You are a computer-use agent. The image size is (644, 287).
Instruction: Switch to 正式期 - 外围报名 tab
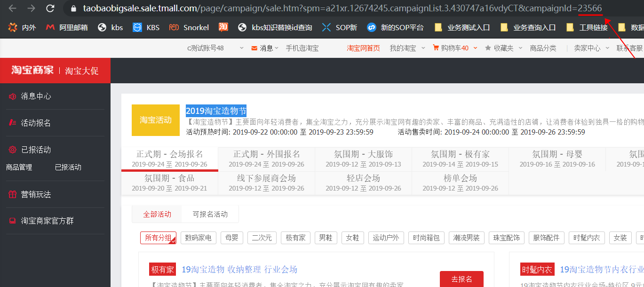click(267, 159)
